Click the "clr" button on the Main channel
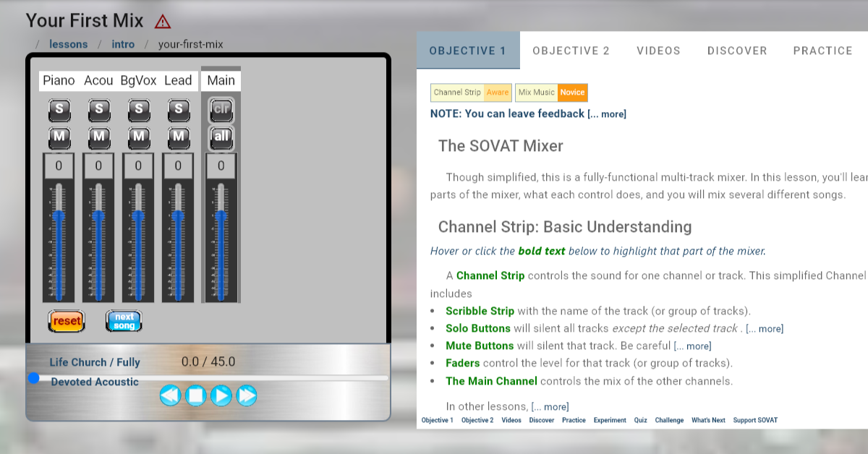This screenshot has width=868, height=454. 221,110
